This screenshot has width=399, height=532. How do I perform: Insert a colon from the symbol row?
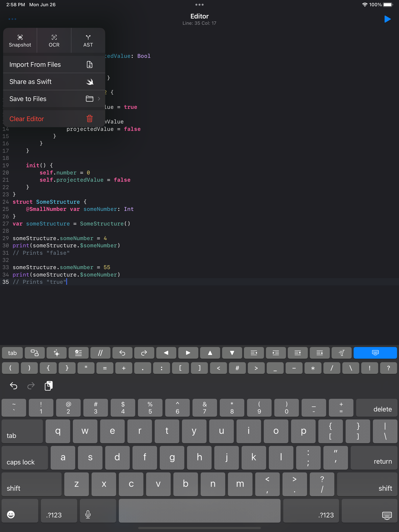point(162,368)
